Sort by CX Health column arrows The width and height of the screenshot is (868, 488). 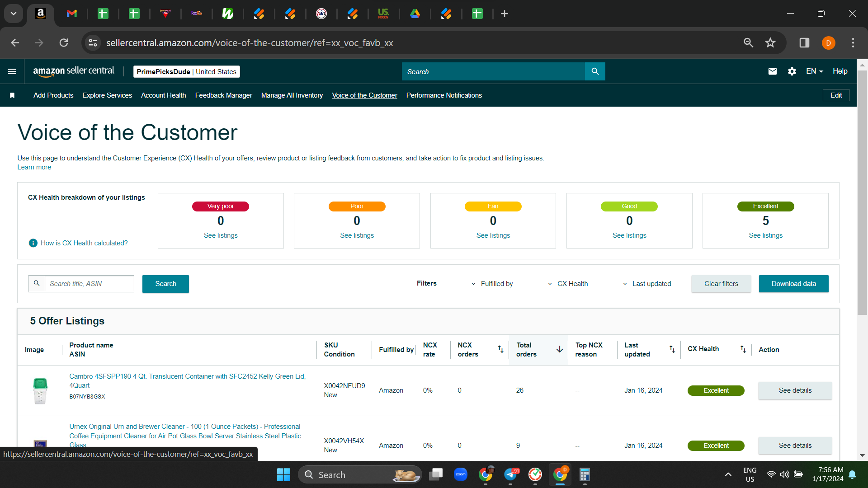click(x=743, y=349)
